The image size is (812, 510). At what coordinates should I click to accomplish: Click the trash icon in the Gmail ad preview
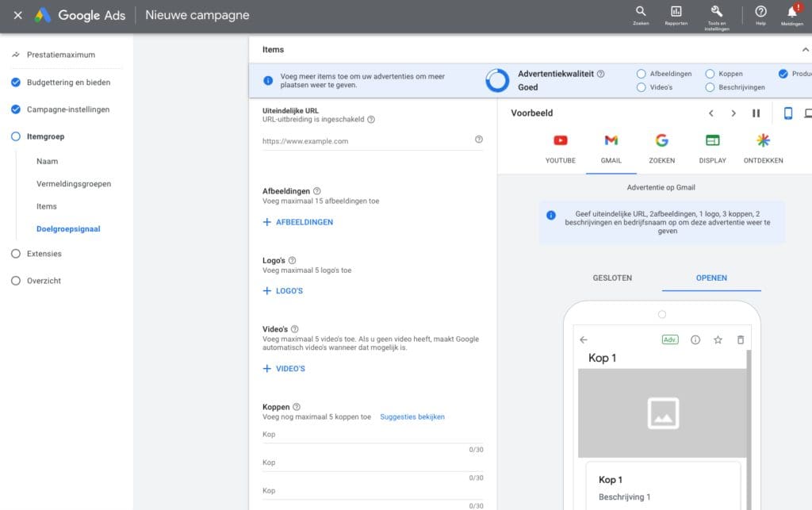coord(741,339)
